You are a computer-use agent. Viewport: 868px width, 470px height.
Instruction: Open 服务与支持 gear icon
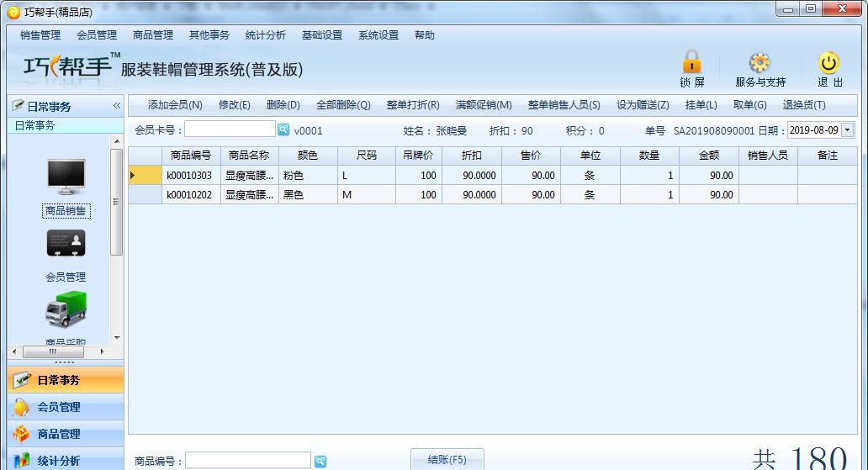[759, 62]
